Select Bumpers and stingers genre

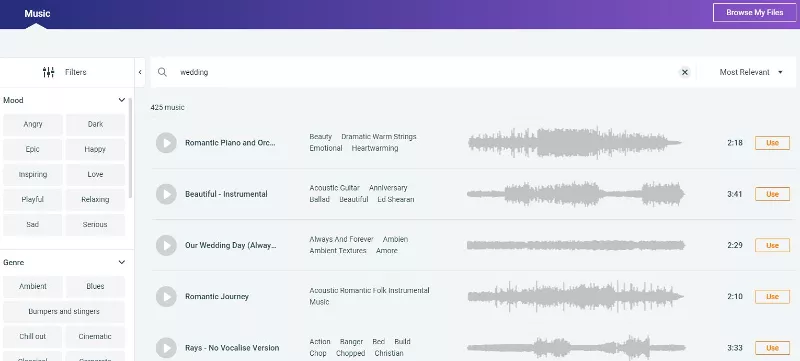coord(64,312)
